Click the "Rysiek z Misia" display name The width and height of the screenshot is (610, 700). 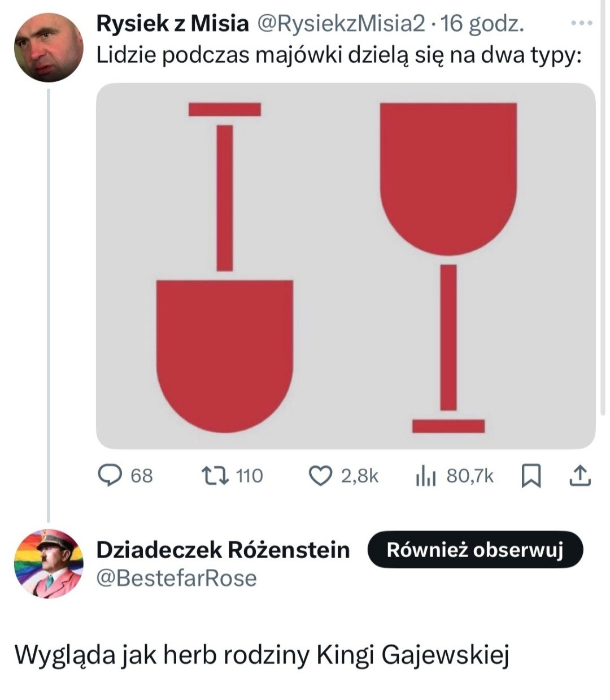click(172, 24)
